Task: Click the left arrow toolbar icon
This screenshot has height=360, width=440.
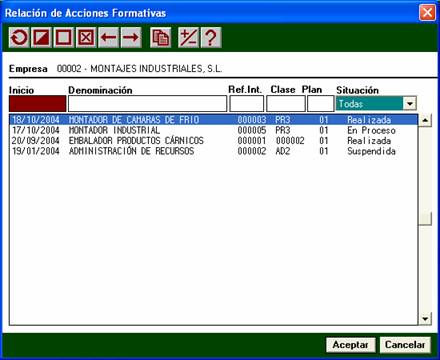Action: coord(109,37)
